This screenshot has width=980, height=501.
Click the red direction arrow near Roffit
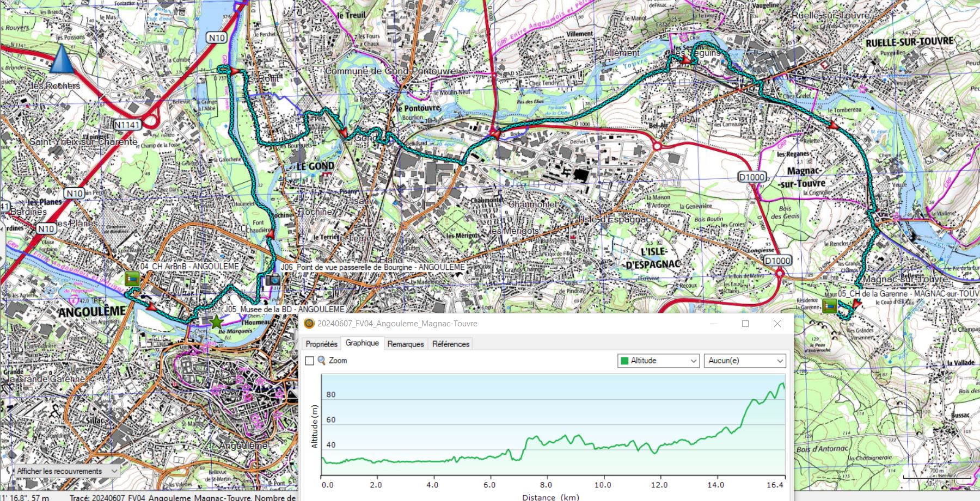(235, 71)
